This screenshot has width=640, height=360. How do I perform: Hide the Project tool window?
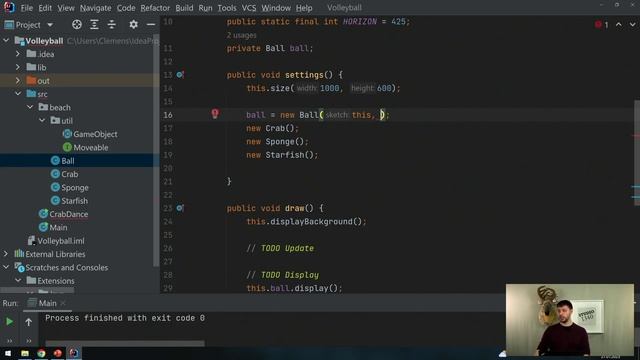click(151, 24)
